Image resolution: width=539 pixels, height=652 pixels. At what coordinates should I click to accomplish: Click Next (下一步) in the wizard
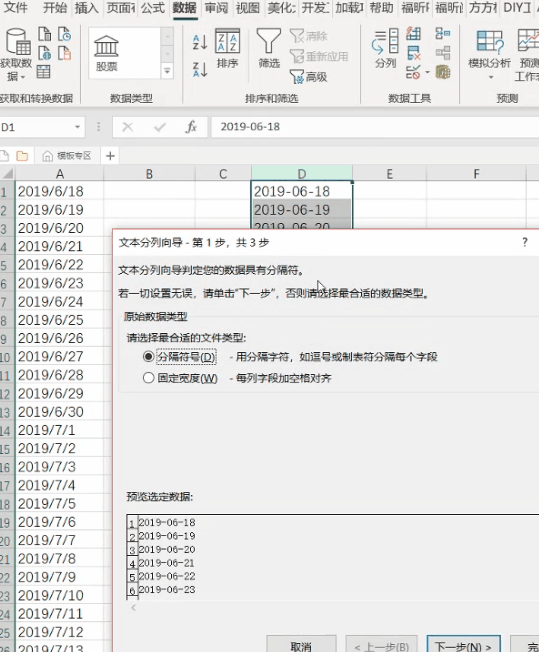tap(463, 645)
